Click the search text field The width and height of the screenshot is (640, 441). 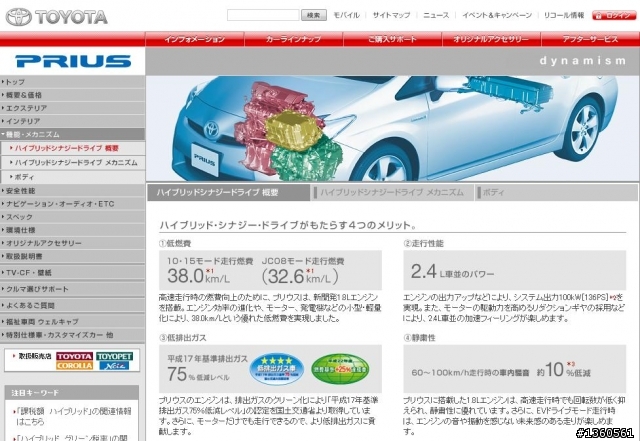pyautogui.click(x=263, y=15)
